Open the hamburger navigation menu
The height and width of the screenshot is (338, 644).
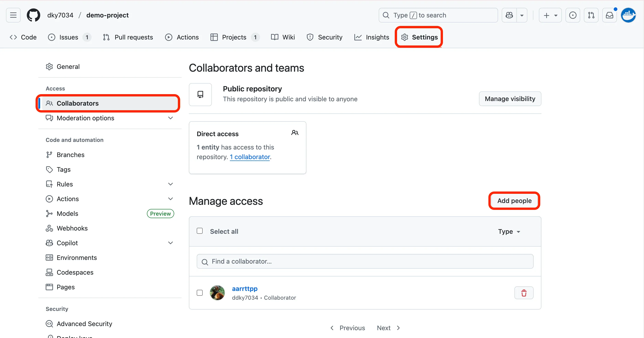[13, 15]
